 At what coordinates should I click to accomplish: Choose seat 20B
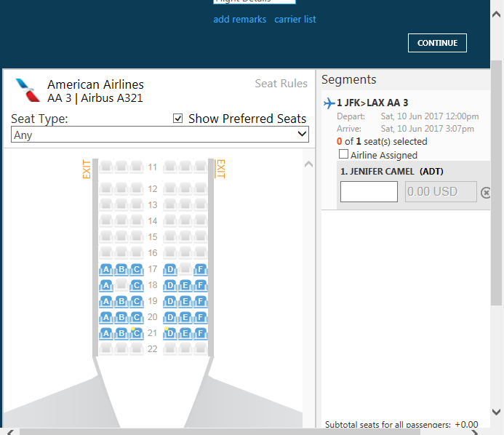coord(121,318)
